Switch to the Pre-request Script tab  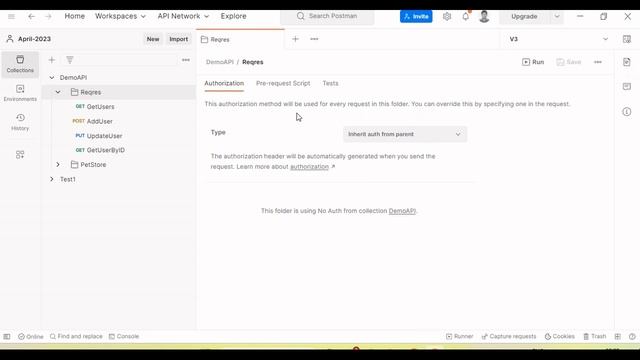[x=283, y=83]
